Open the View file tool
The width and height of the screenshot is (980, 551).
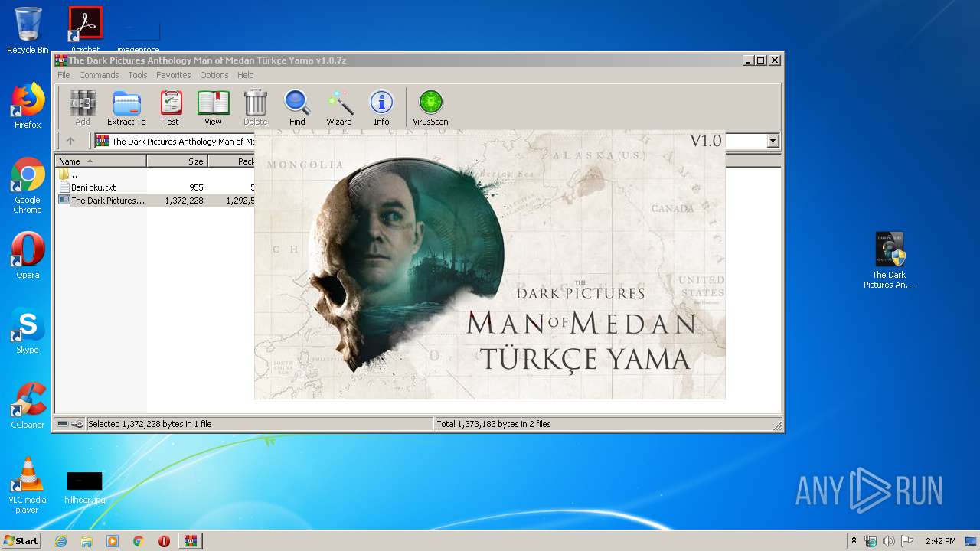tap(213, 107)
